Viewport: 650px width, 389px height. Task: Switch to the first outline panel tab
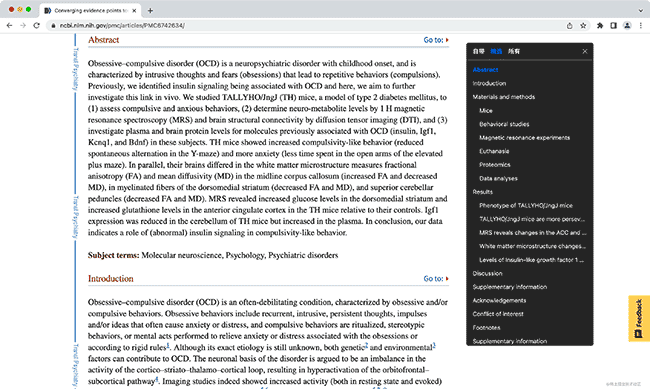(x=478, y=51)
